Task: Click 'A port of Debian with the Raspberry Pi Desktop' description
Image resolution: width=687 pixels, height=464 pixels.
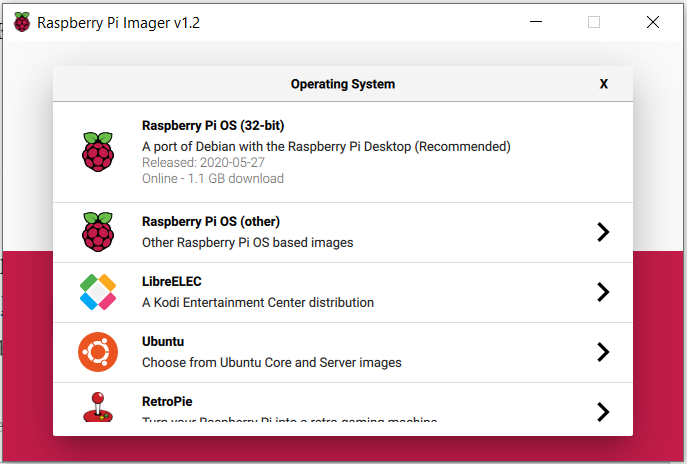Action: pos(326,146)
